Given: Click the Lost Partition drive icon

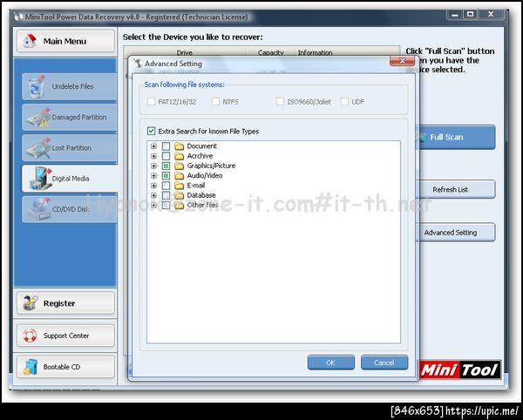Looking at the screenshot, I should click(x=38, y=147).
